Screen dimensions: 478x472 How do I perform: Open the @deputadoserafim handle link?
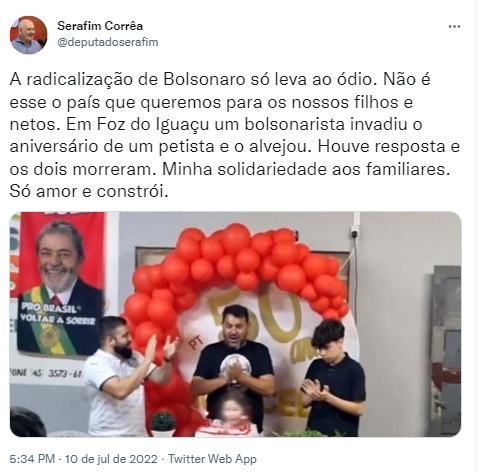pos(108,42)
